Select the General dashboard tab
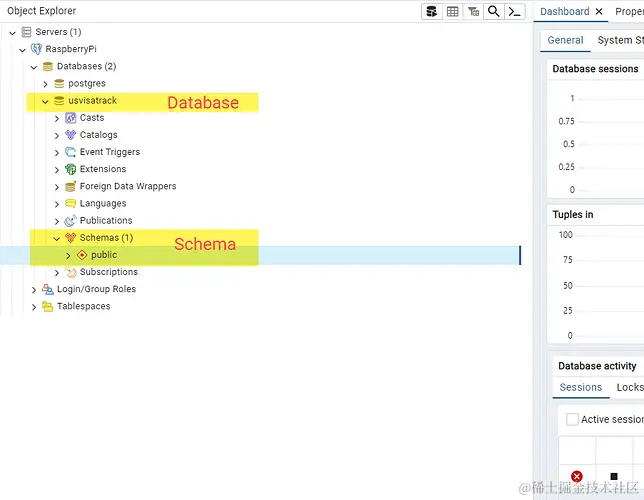The image size is (644, 500). tap(565, 40)
